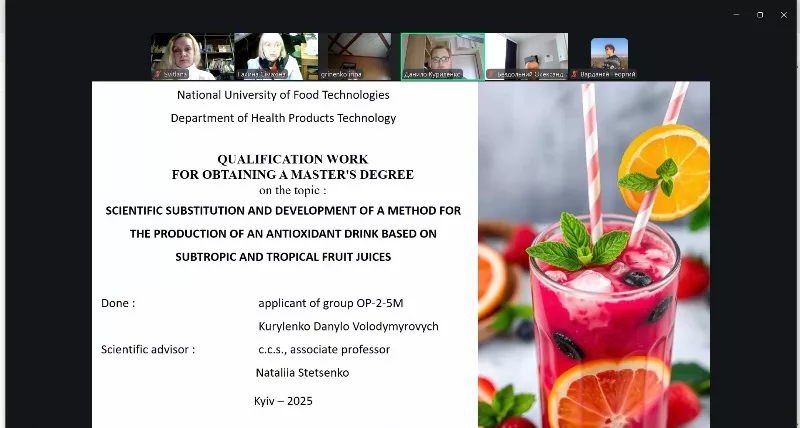Select the highlighted Данило Куриленко speaker tile
Viewport: 800px width, 428px height.
(x=442, y=54)
